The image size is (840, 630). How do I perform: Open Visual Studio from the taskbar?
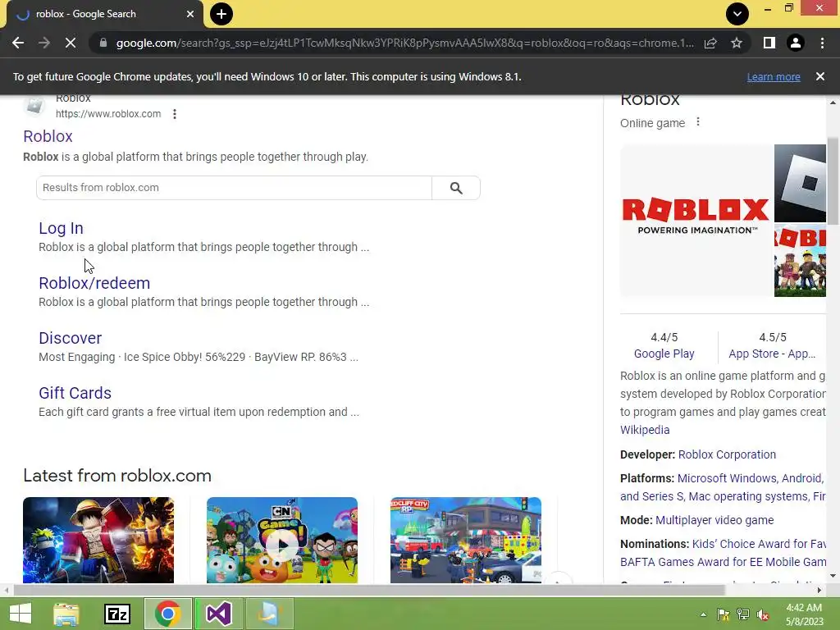pos(218,614)
